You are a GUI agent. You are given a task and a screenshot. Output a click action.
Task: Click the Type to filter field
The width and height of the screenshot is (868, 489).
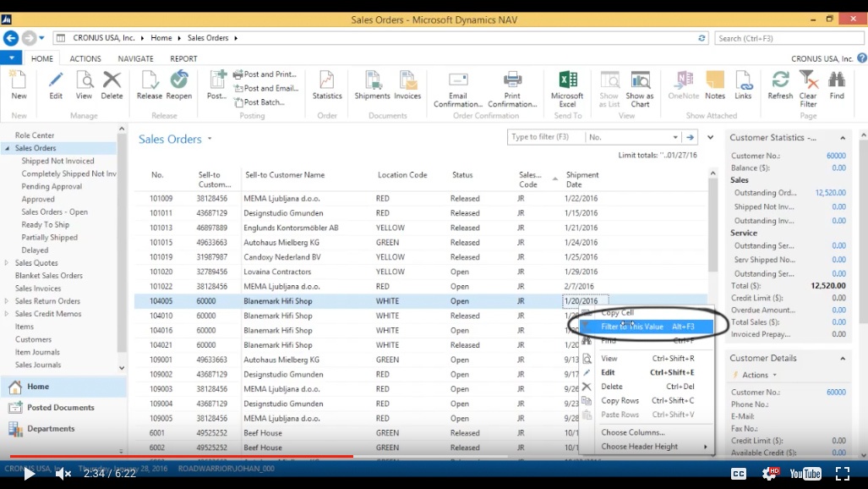coord(545,137)
